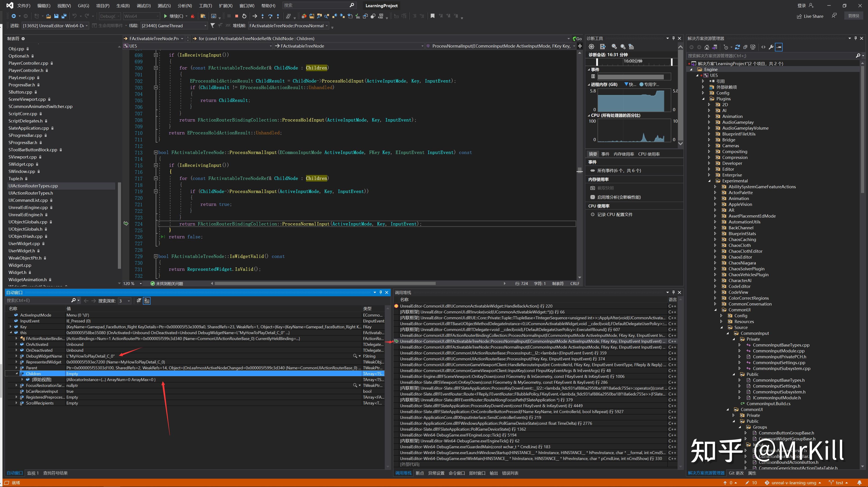Open diagnostic tools settings gear
The height and width of the screenshot is (487, 868).
click(591, 46)
